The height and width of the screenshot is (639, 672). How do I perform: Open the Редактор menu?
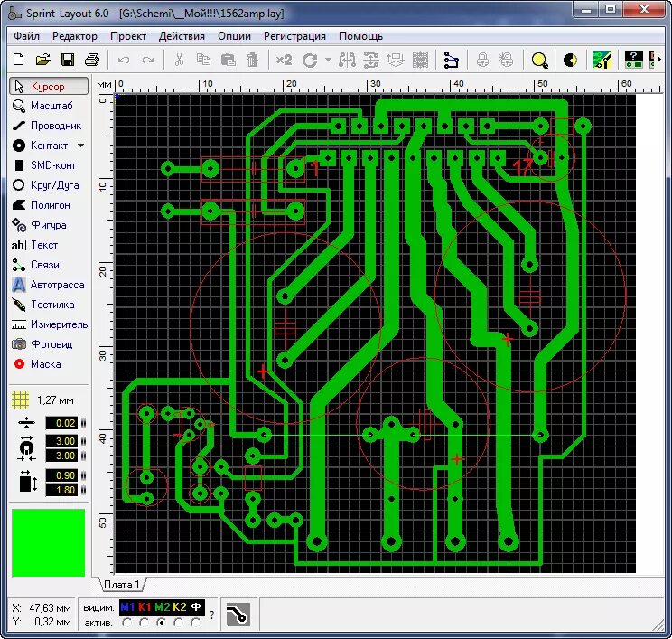click(75, 36)
